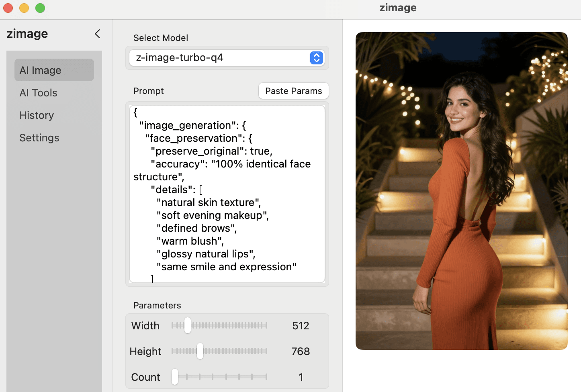Open the AI Tools section
This screenshot has height=392, width=581.
click(39, 93)
